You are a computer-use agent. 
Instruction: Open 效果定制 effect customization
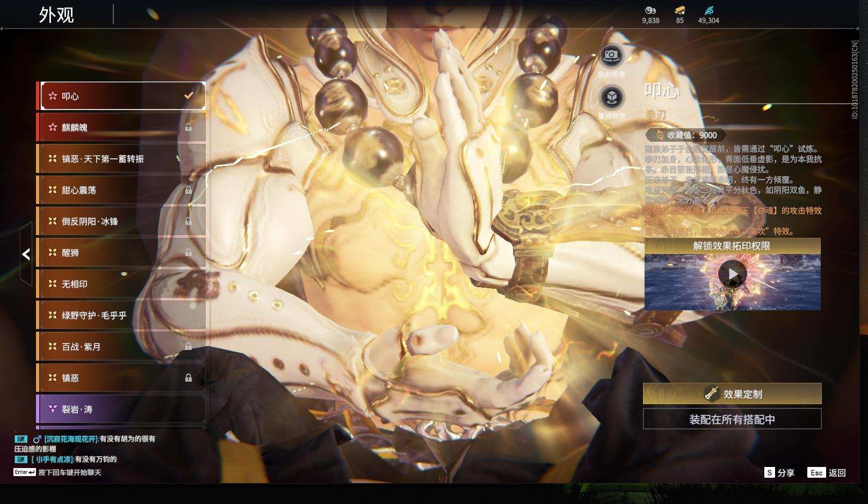(732, 394)
